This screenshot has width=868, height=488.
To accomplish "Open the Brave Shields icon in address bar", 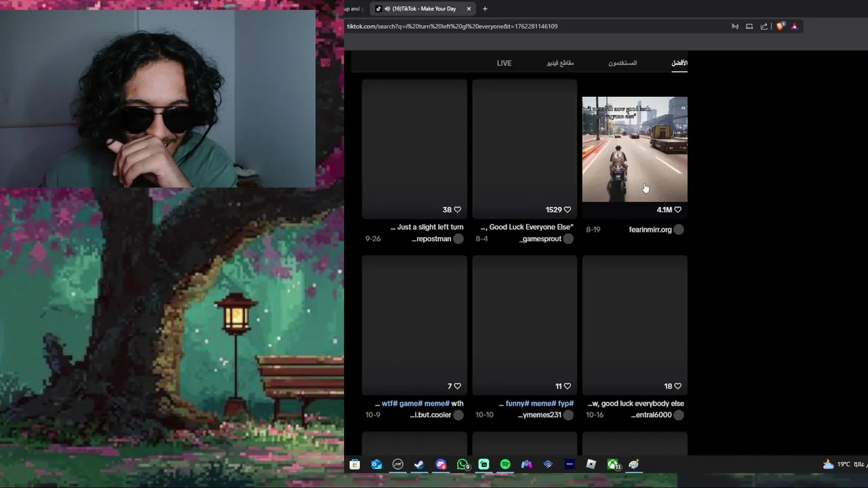I will pos(781,26).
